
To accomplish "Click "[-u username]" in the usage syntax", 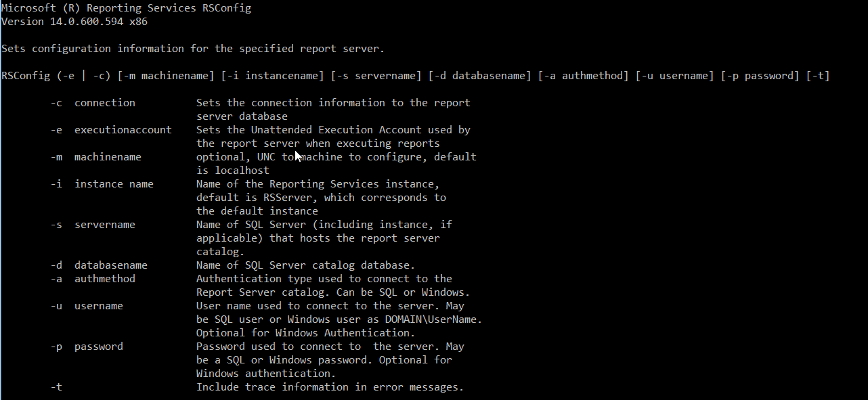I will coord(674,76).
